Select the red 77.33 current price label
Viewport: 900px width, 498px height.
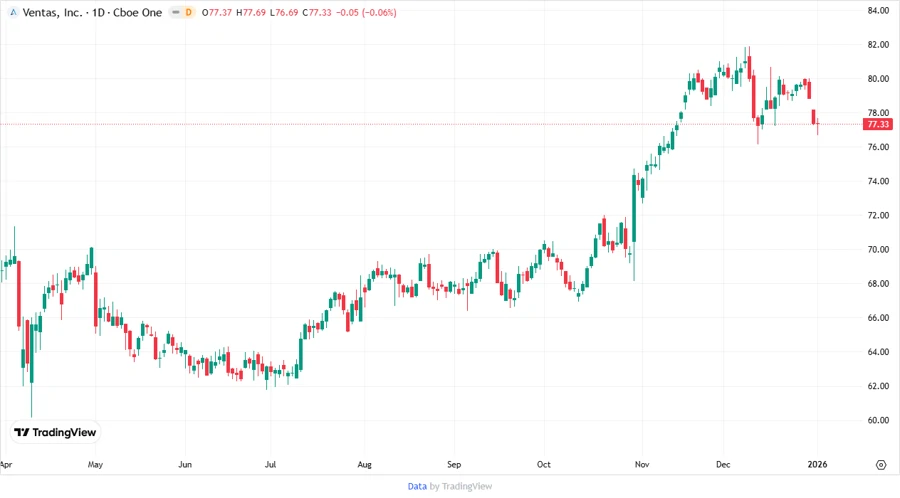[x=878, y=124]
